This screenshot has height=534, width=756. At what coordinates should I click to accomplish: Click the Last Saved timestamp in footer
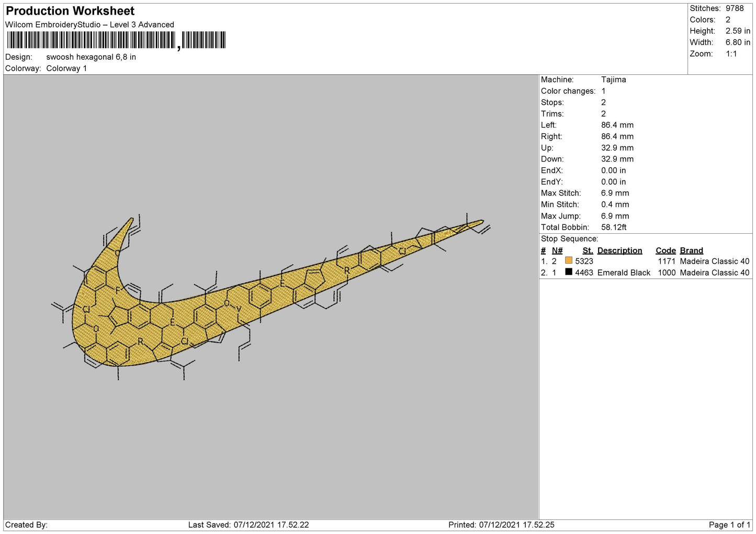249,525
